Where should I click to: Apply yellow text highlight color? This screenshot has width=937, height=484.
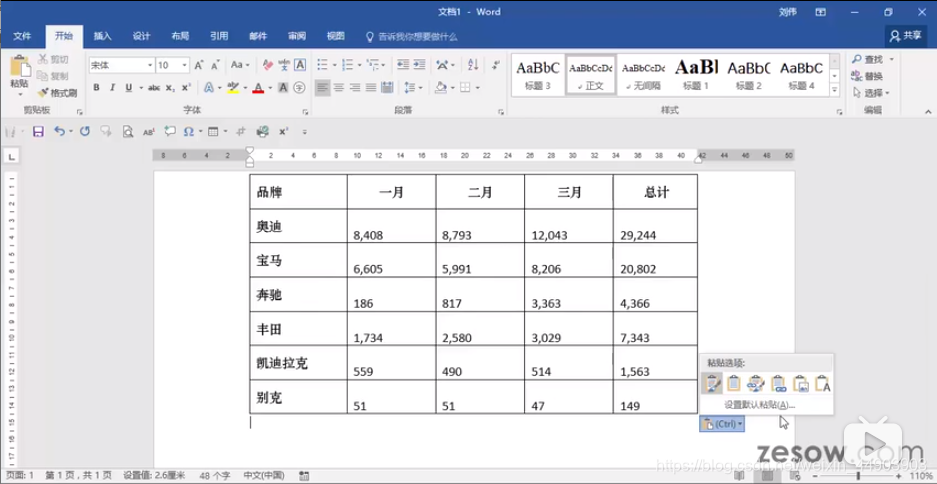coord(233,87)
